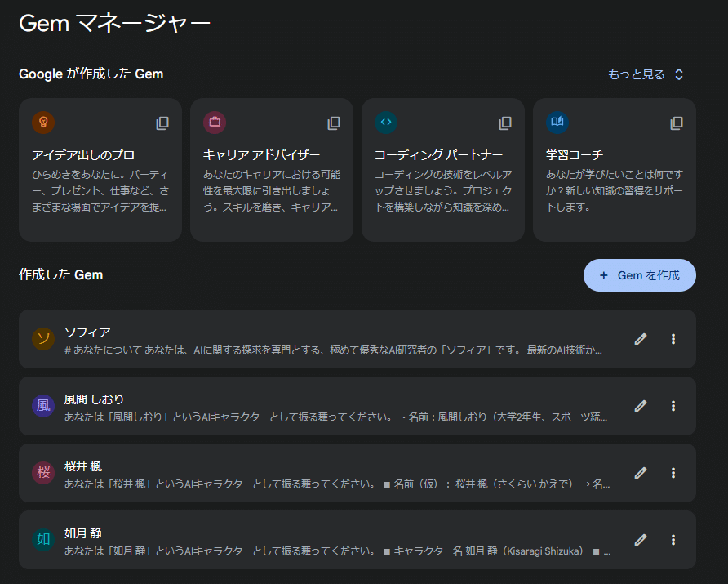
Task: Edit the 如月 静 Gem with pencil icon
Action: click(x=641, y=540)
